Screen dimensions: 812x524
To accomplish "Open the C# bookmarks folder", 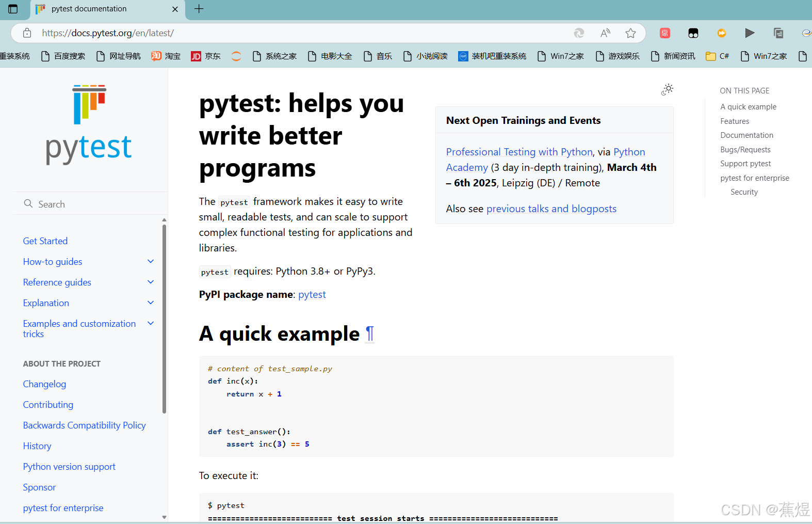I will (718, 56).
